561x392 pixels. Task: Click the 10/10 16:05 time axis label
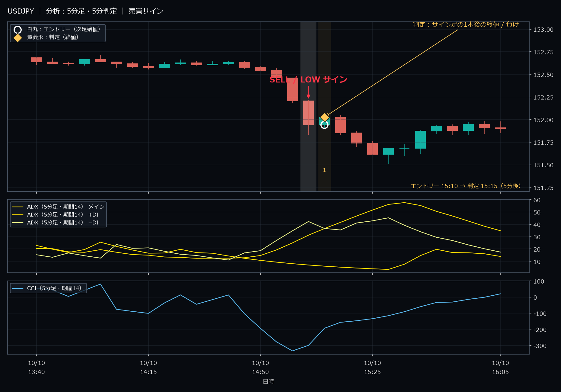[500, 368]
